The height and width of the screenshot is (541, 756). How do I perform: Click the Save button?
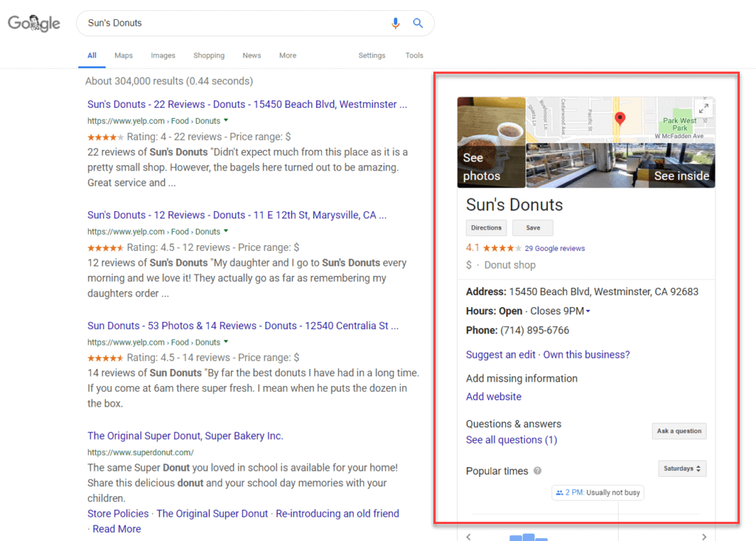point(532,228)
